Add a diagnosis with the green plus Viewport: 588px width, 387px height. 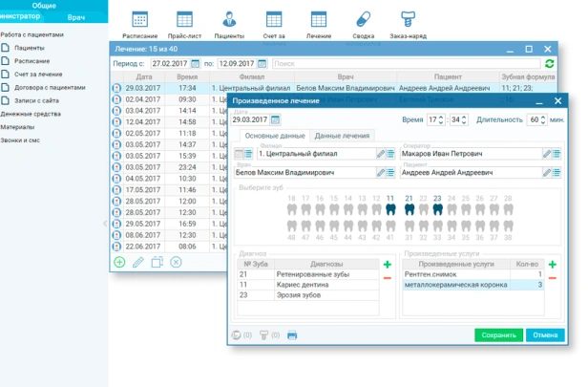pyautogui.click(x=388, y=265)
